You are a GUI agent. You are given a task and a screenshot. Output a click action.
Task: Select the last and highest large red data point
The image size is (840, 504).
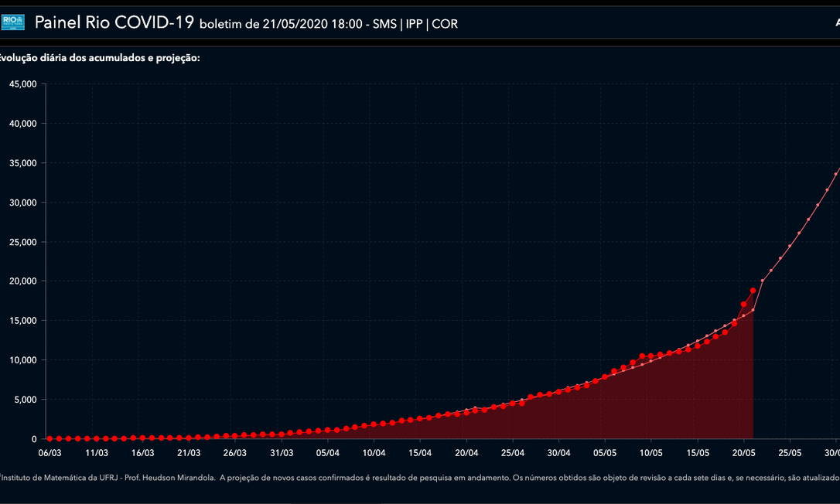(x=753, y=290)
